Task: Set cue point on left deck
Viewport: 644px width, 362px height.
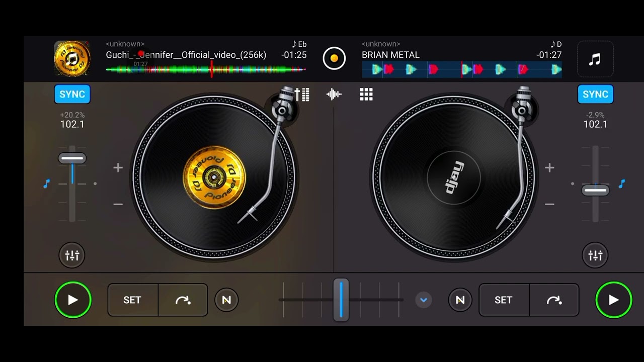Action: click(x=133, y=300)
